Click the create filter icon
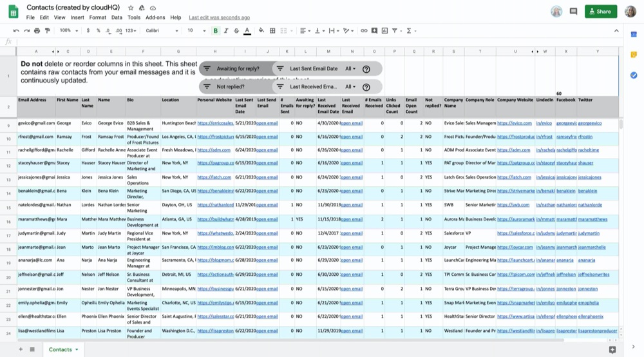 pos(395,31)
